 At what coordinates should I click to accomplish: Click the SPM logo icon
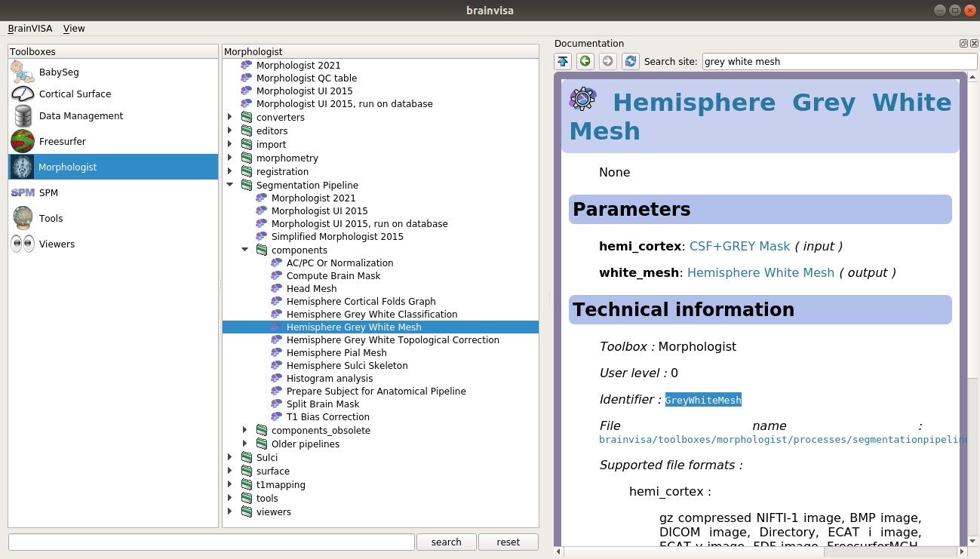point(23,193)
